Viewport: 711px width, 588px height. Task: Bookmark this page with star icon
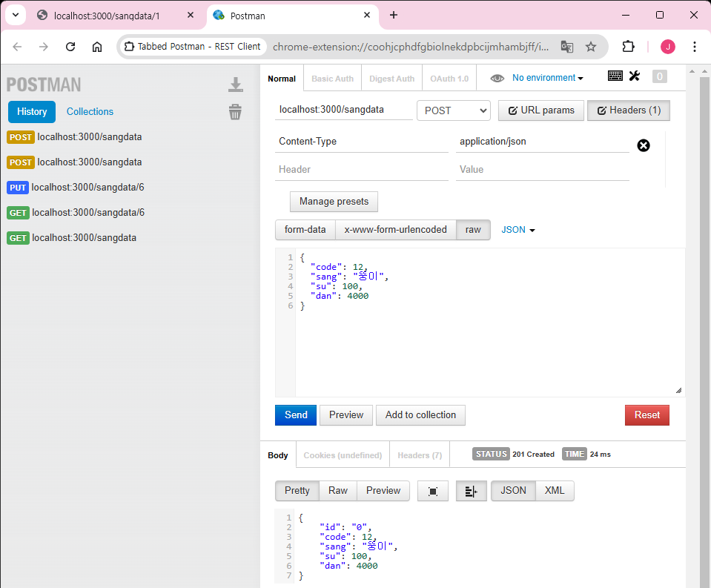pyautogui.click(x=590, y=46)
